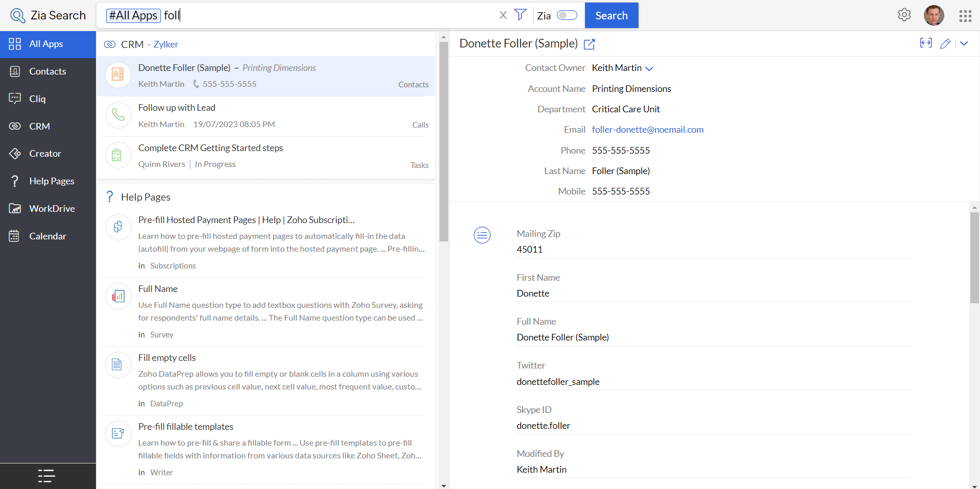Click the details section list icon
This screenshot has height=489, width=980.
tap(482, 235)
